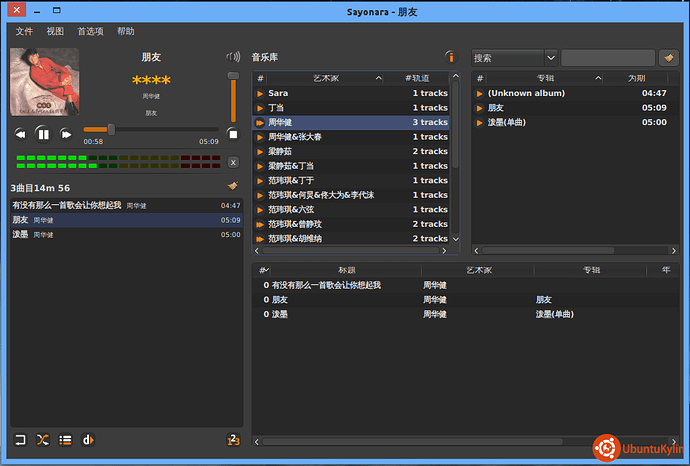Select track row 泼墨 in track table

(x=464, y=314)
